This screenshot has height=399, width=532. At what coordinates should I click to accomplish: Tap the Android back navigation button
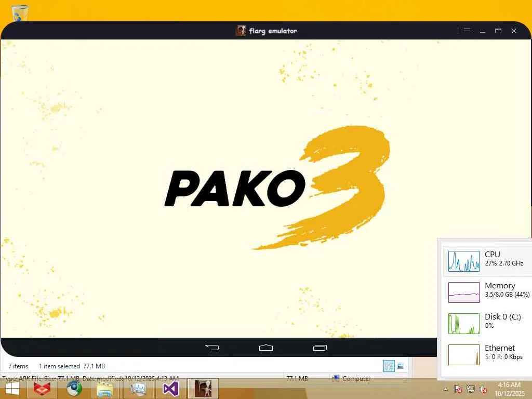[x=212, y=348]
